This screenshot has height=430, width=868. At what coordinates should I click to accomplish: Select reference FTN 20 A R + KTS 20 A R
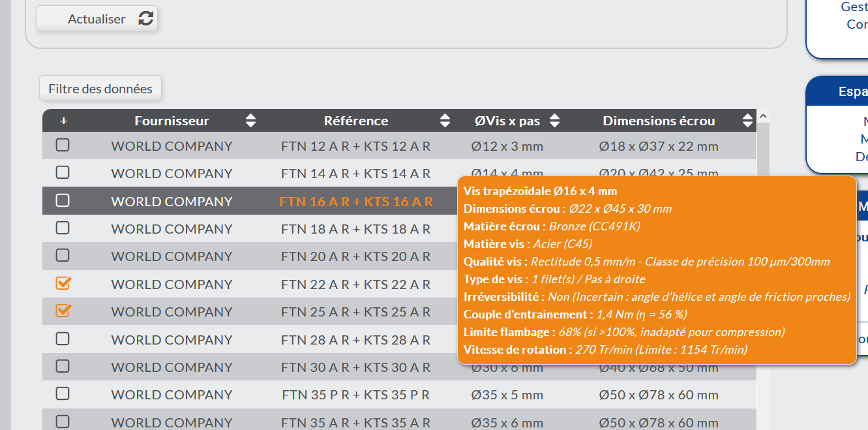click(x=356, y=256)
